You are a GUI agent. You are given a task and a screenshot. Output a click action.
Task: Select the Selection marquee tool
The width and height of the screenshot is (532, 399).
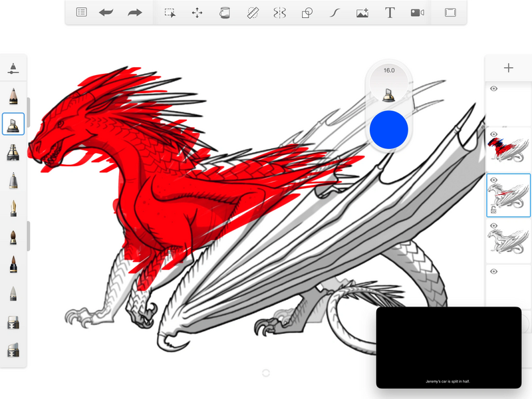(170, 13)
